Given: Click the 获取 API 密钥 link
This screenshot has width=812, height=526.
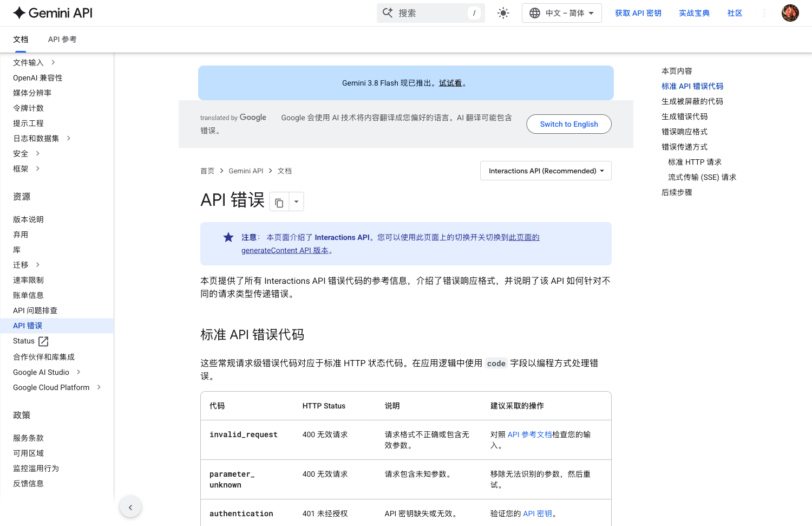Looking at the screenshot, I should (638, 13).
